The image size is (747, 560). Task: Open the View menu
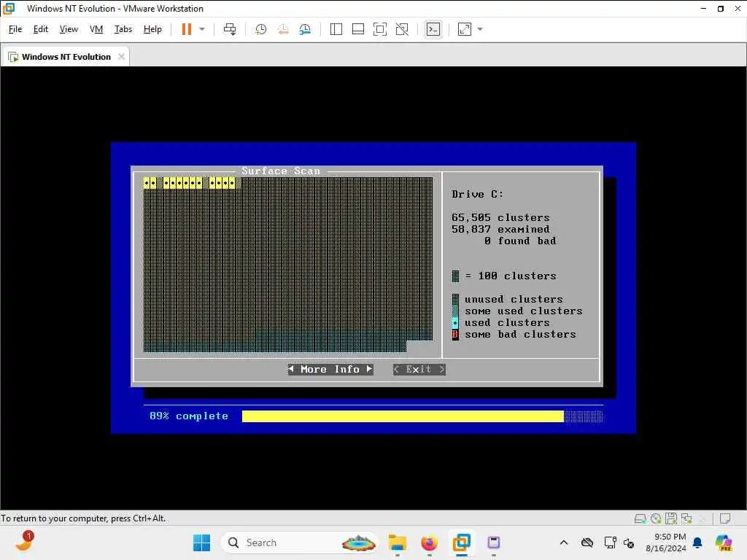(x=69, y=29)
